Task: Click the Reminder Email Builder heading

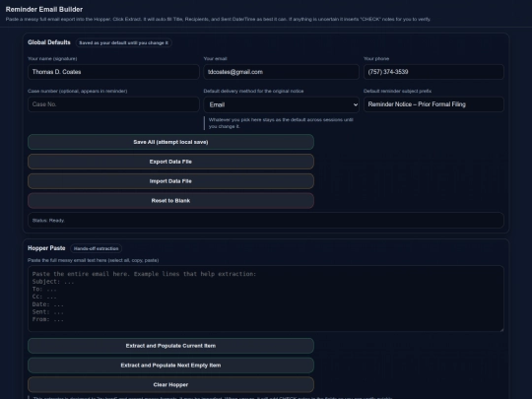Action: coord(44,10)
